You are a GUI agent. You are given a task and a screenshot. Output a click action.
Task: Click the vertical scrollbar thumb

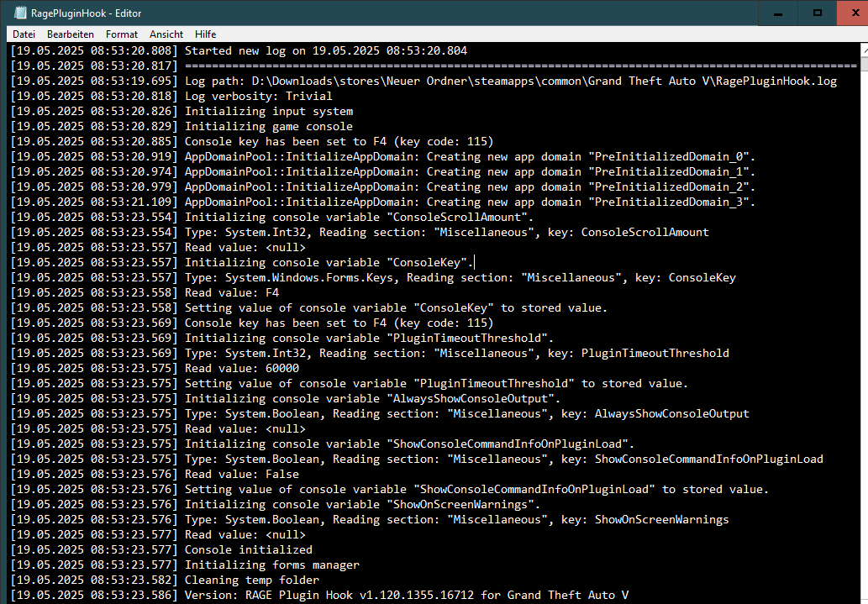[864, 64]
